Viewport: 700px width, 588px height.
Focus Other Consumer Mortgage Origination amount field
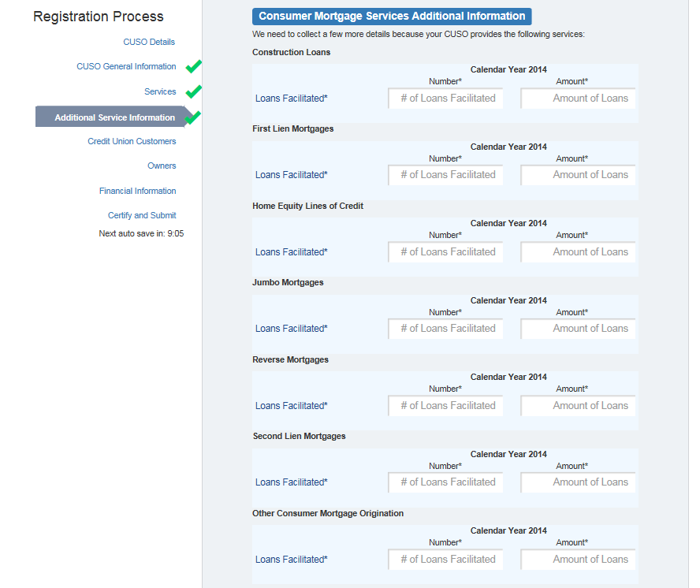(x=578, y=560)
